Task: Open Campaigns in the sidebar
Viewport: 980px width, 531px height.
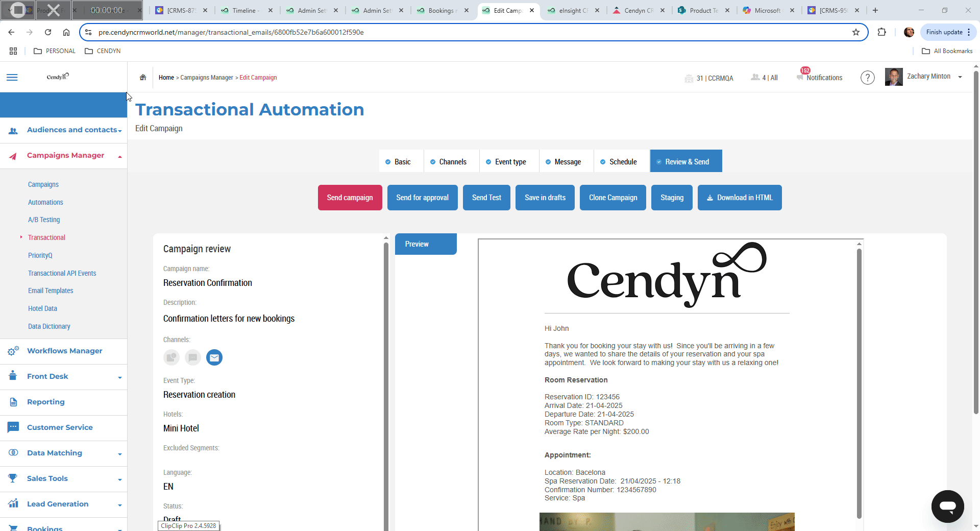Action: pos(43,184)
